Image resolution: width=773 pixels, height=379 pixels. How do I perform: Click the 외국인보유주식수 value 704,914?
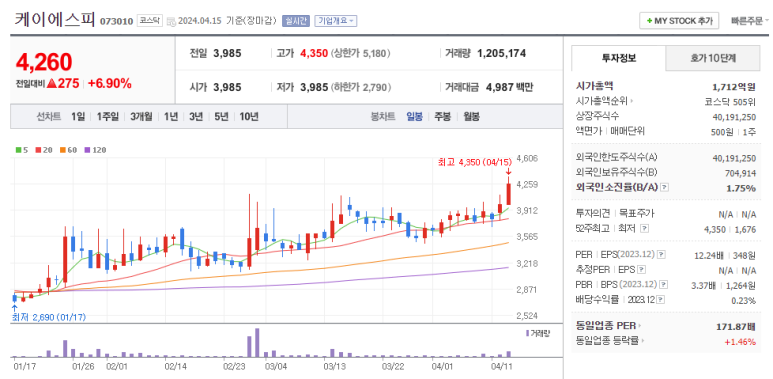click(x=741, y=173)
